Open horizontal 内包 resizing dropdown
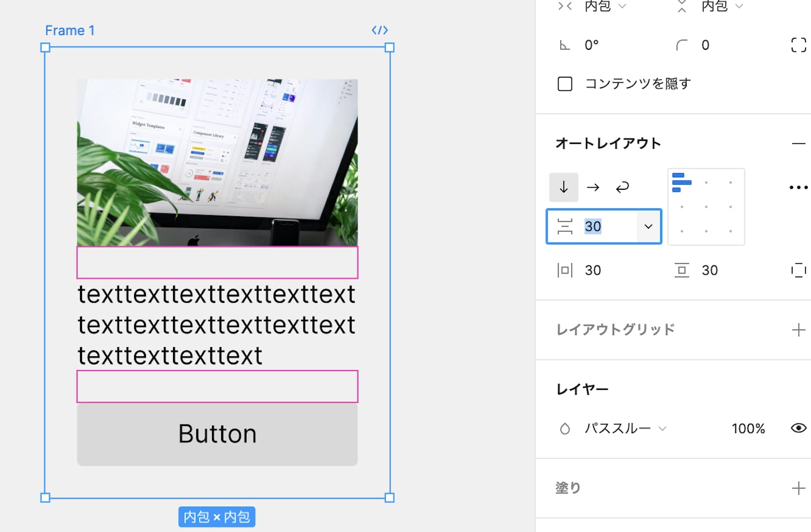This screenshot has height=532, width=811. pos(604,6)
